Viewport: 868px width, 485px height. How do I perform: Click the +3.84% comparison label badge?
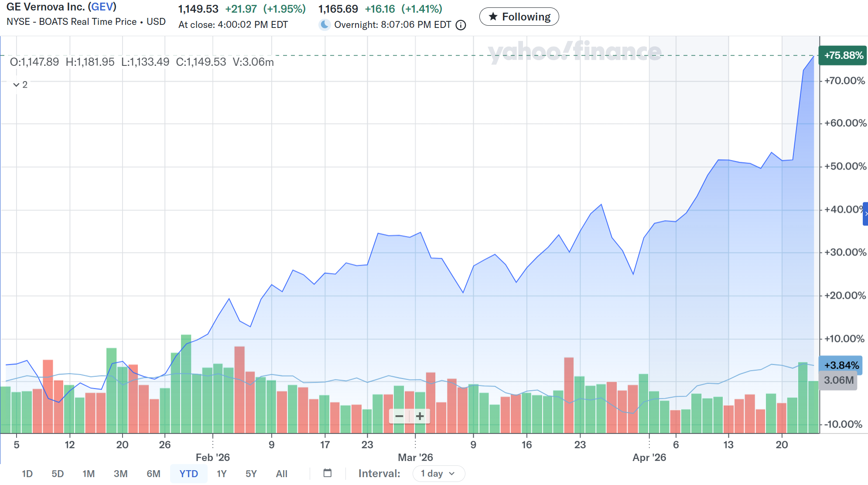pos(841,365)
